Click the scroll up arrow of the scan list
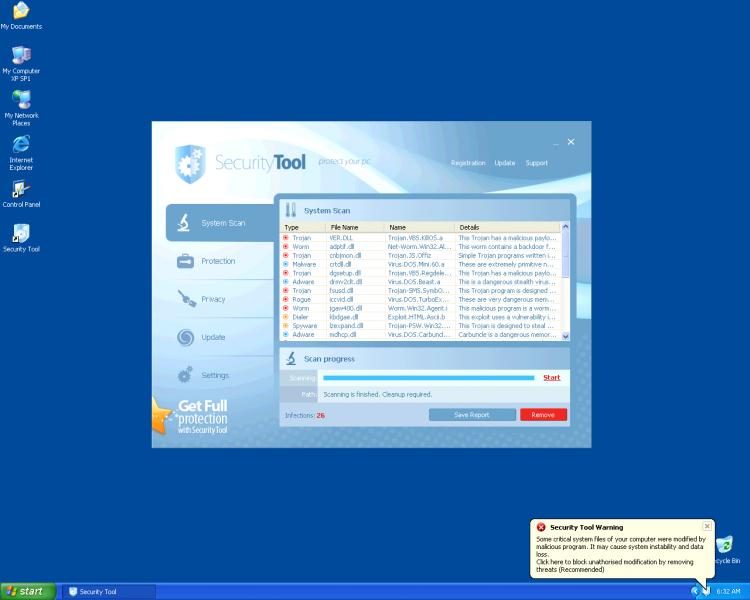Viewport: 750px width, 600px height. pyautogui.click(x=565, y=226)
